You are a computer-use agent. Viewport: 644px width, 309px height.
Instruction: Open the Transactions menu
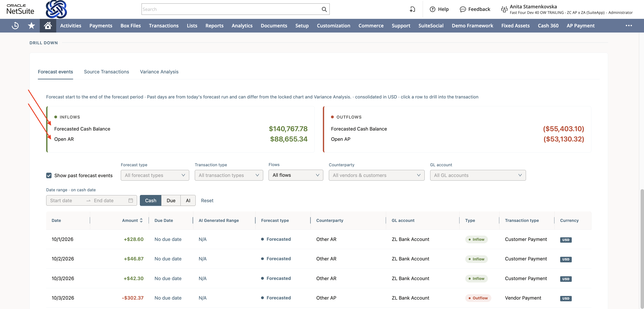[x=164, y=25]
